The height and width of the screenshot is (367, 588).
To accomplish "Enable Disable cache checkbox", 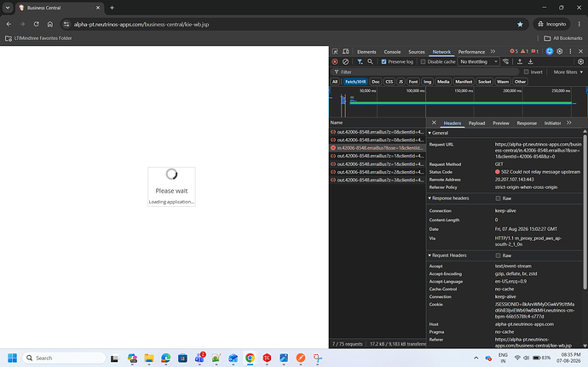I will (423, 62).
